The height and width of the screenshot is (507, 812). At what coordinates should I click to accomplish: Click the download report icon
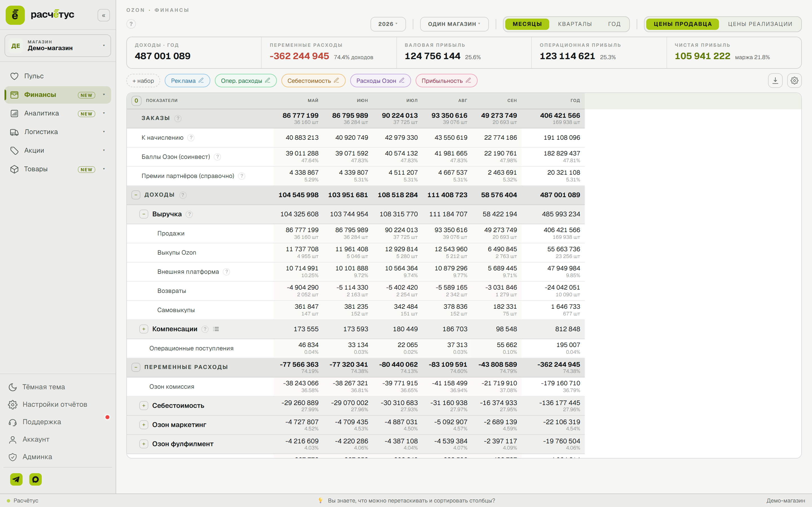coord(775,81)
